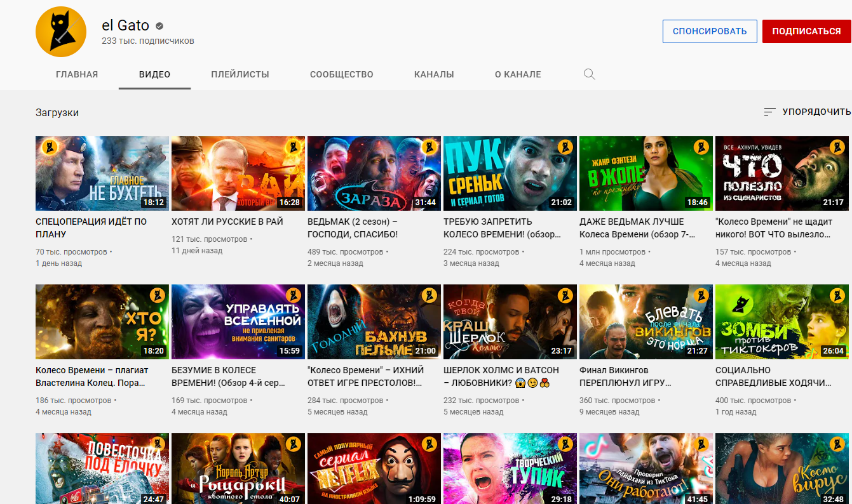Play the 1:09:59 NETFLIX сериал thumbnail
Viewport: 852px width, 504px height.
click(374, 468)
